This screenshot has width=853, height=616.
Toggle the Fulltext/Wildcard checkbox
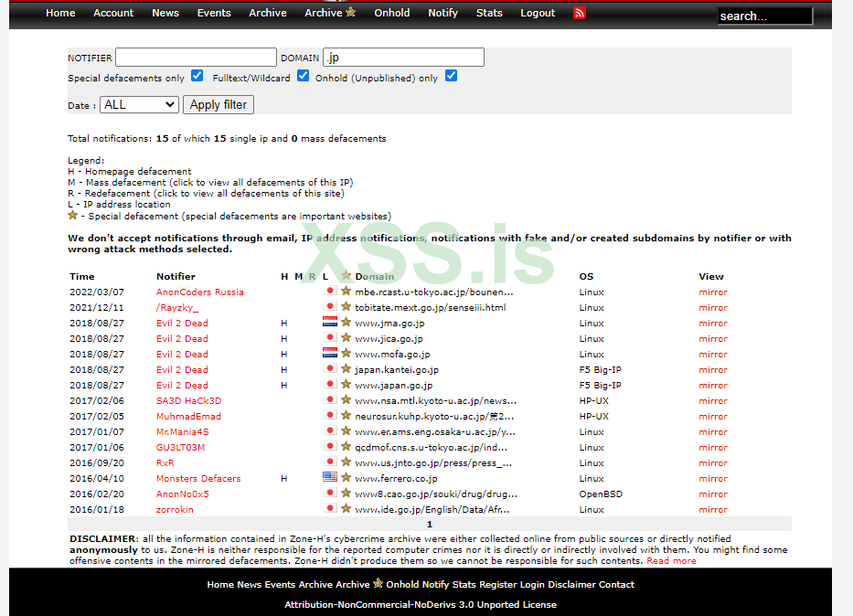(x=303, y=76)
